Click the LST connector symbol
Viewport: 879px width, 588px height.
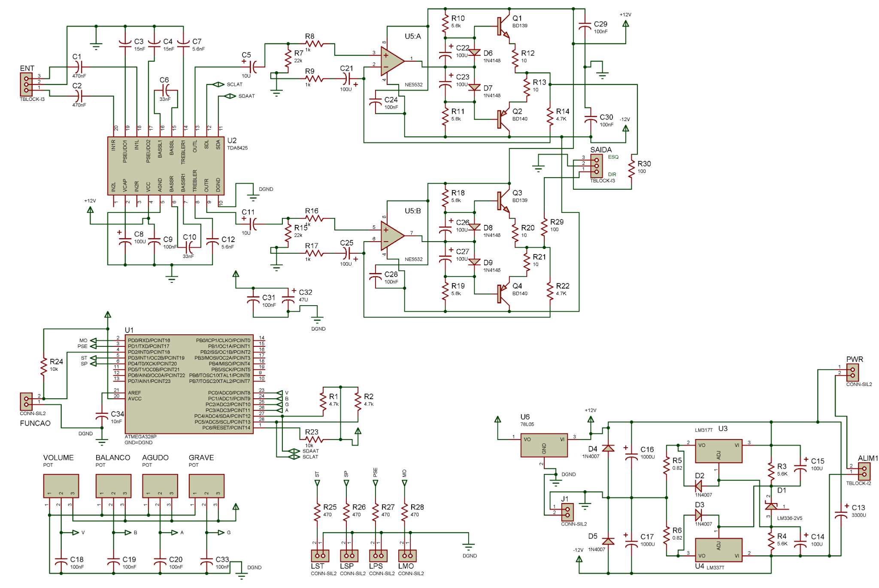(x=320, y=556)
